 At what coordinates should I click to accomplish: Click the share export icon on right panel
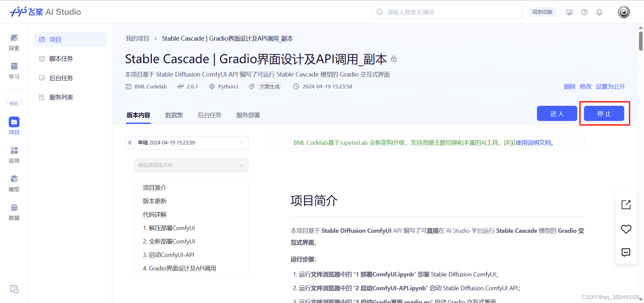point(626,205)
